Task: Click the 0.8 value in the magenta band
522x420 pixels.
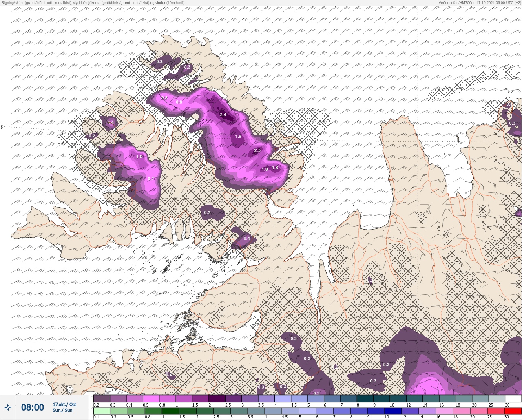Action: (179, 102)
